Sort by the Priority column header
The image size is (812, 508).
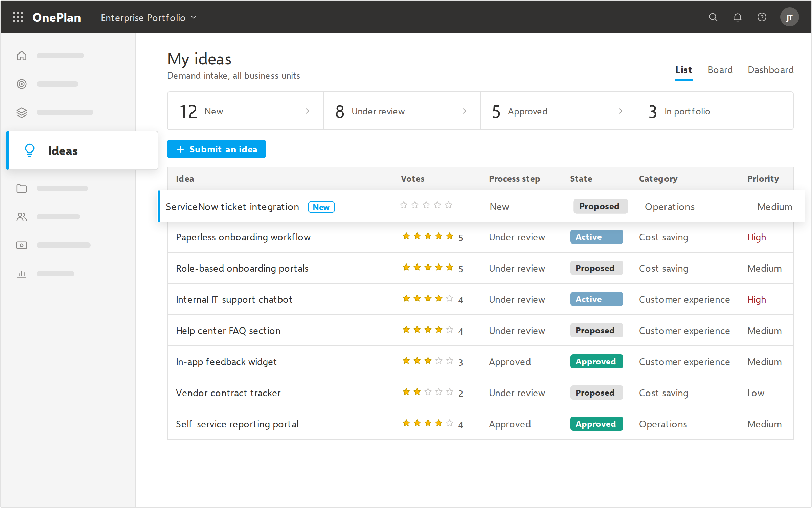click(763, 179)
